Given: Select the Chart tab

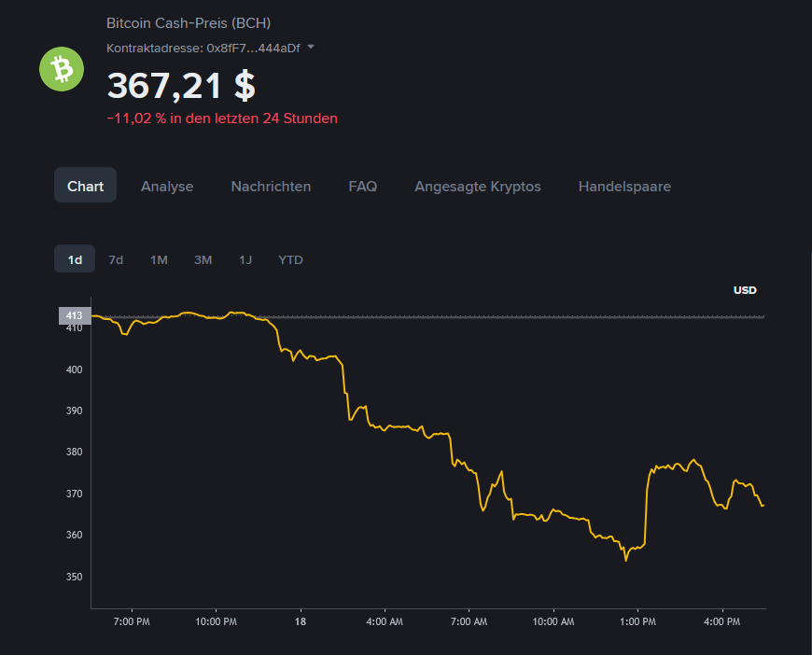Looking at the screenshot, I should 86,185.
